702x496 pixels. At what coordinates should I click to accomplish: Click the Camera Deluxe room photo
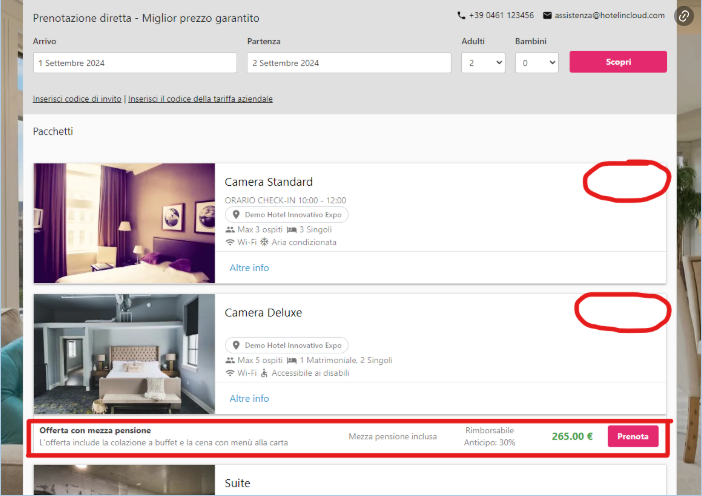[124, 353]
